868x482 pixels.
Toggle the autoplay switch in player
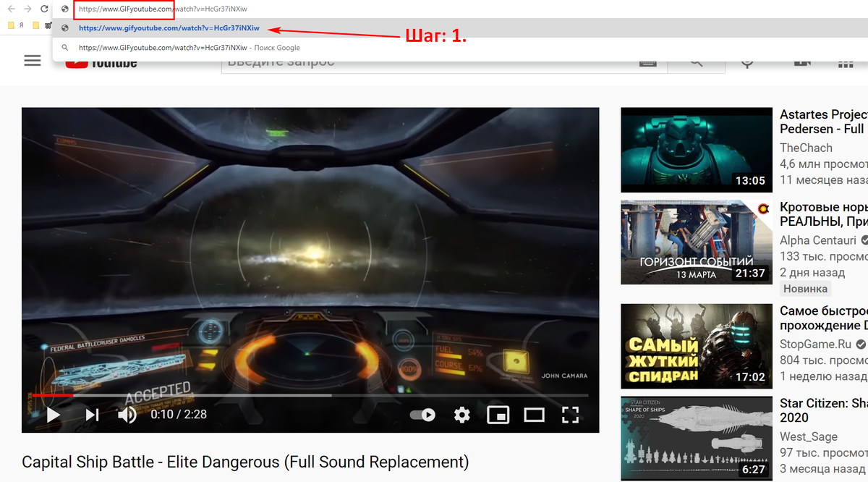pos(423,415)
